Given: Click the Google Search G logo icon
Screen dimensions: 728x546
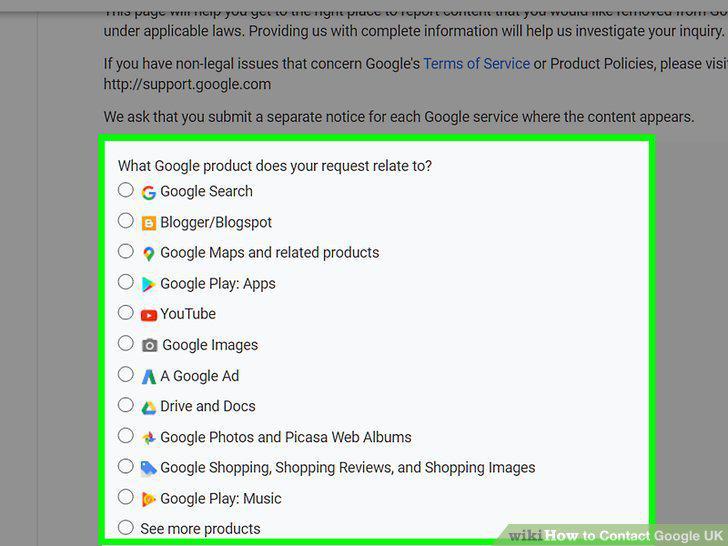Looking at the screenshot, I should [x=149, y=192].
